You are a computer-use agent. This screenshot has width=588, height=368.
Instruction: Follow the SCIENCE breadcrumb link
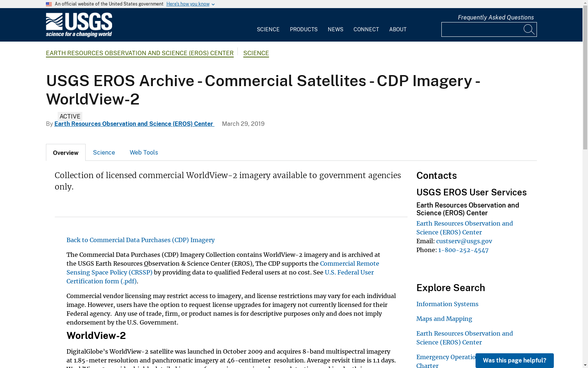(256, 53)
